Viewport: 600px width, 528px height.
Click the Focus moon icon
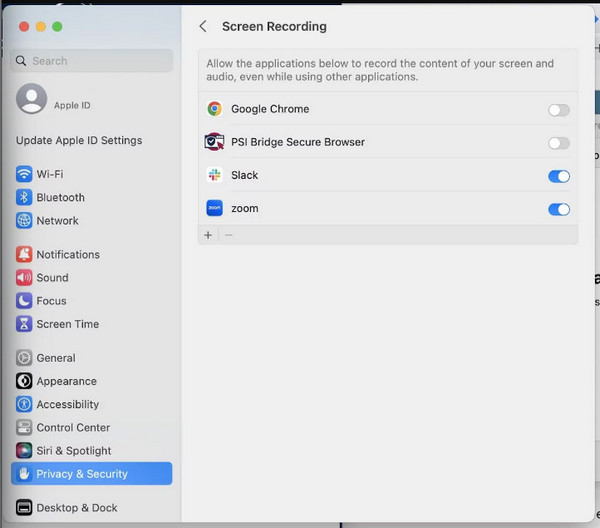(x=24, y=301)
